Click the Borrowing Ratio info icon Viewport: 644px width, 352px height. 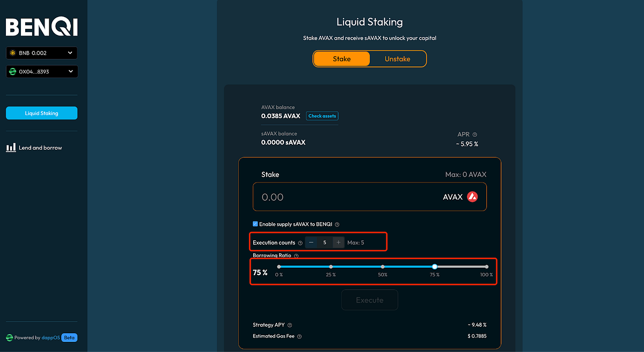point(296,255)
